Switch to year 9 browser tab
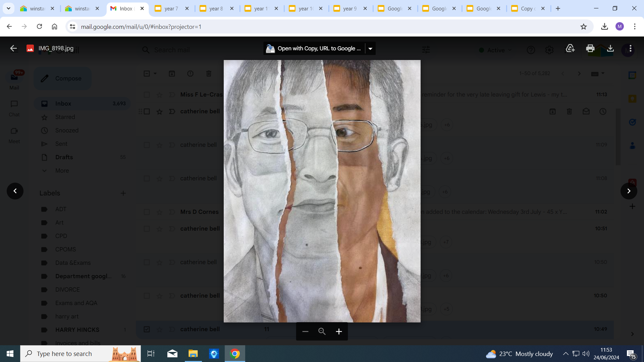 coord(350,9)
